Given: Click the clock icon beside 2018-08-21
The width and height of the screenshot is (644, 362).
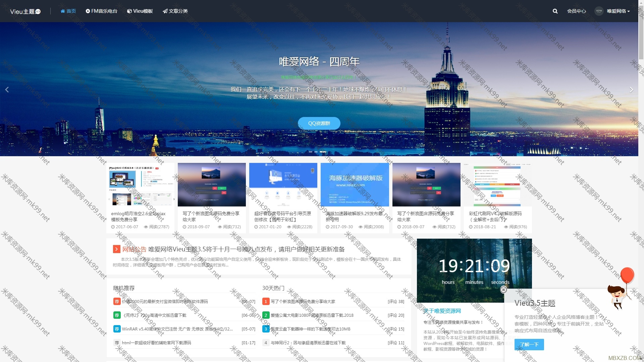Looking at the screenshot, I should (x=471, y=227).
